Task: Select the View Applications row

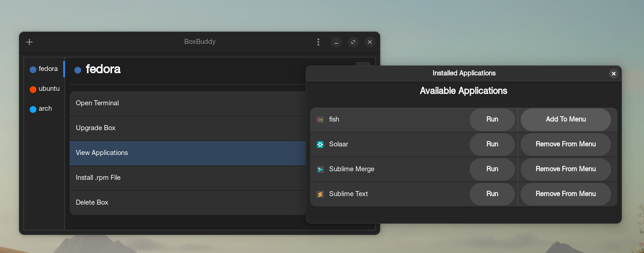Action: coord(188,153)
